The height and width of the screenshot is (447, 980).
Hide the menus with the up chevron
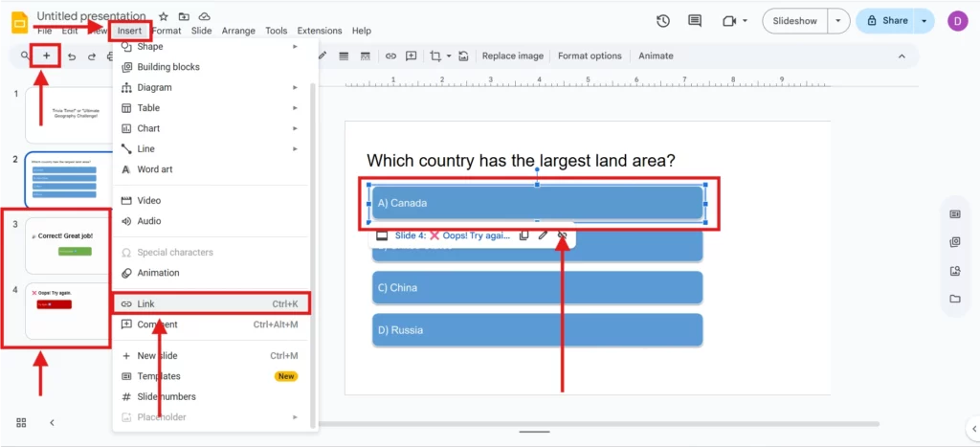tap(902, 56)
